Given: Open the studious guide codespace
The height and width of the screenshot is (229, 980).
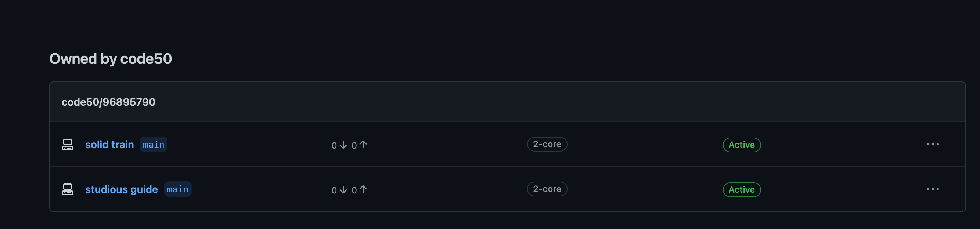Looking at the screenshot, I should 121,189.
